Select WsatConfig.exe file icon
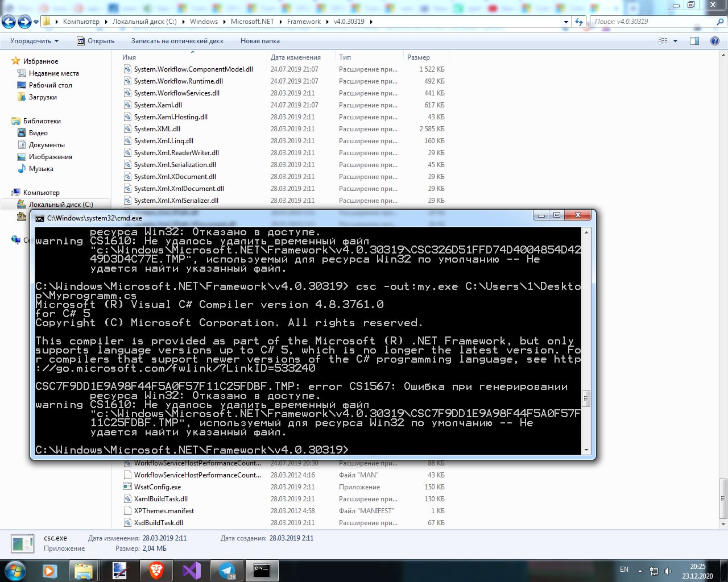 [x=128, y=487]
